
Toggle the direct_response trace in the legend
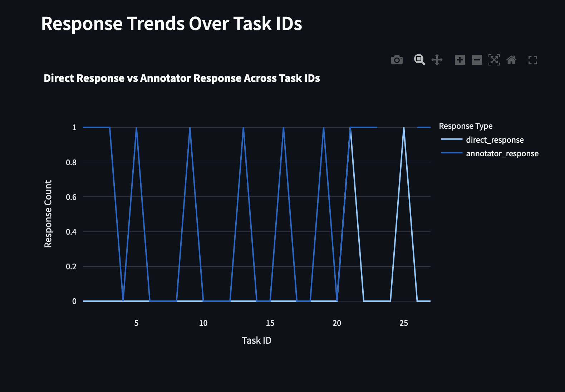[x=495, y=140]
